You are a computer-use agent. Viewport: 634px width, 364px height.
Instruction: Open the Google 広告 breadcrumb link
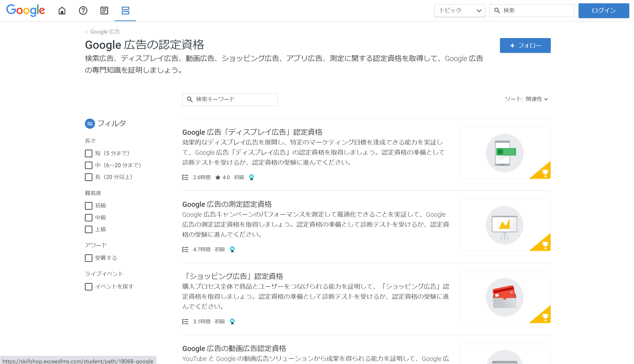point(105,31)
